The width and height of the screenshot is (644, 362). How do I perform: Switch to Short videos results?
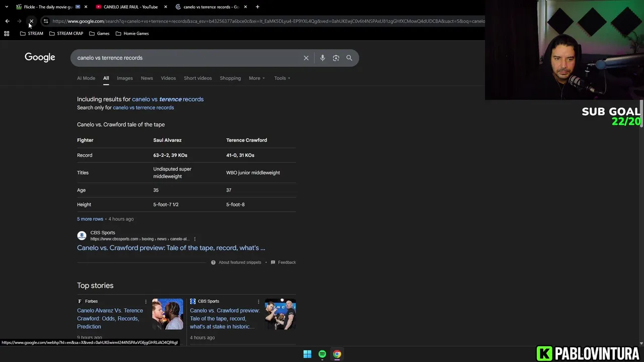[x=198, y=78]
